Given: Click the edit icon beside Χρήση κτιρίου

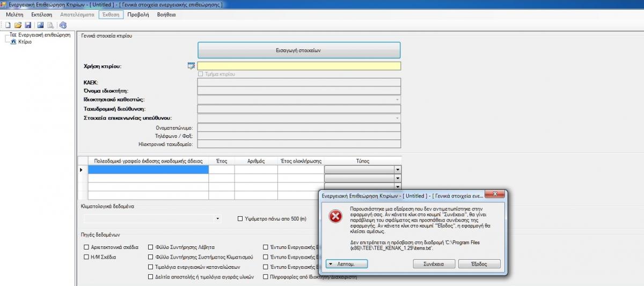Looking at the screenshot, I should [x=191, y=66].
